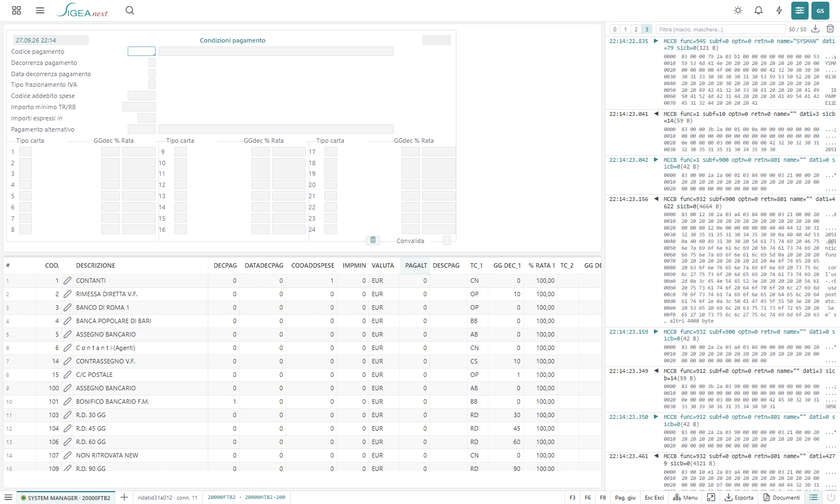The width and height of the screenshot is (840, 504).
Task: Edit R.D. 30 GG row pencil
Action: click(67, 415)
